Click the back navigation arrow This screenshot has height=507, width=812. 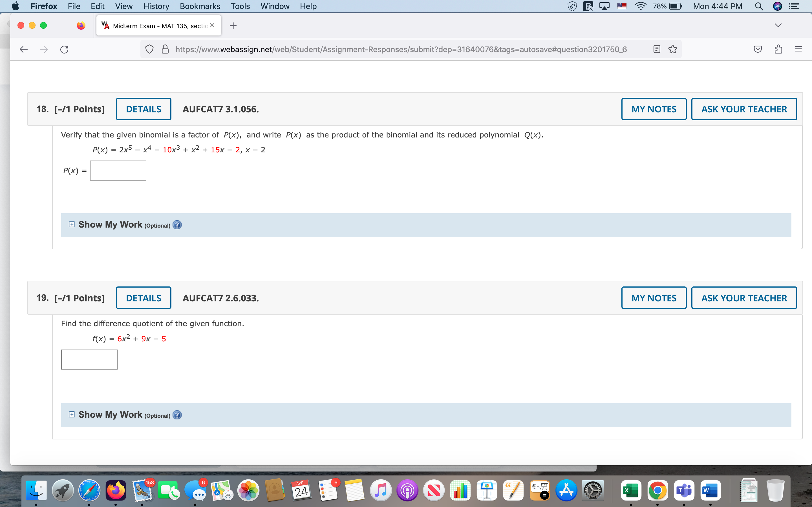(23, 50)
